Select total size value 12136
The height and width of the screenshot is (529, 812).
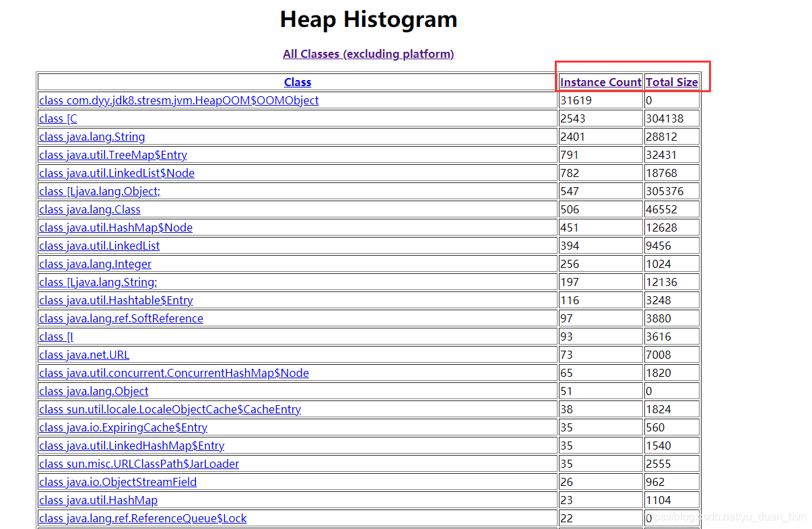[661, 282]
